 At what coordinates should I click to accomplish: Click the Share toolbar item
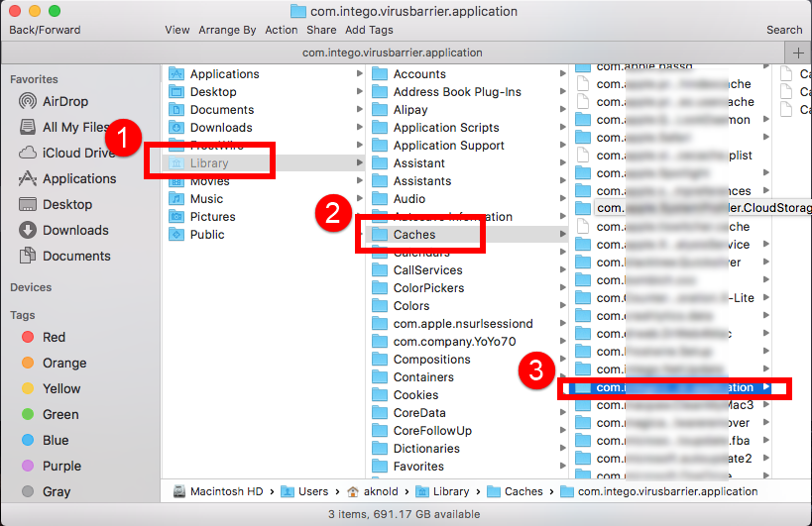tap(321, 30)
